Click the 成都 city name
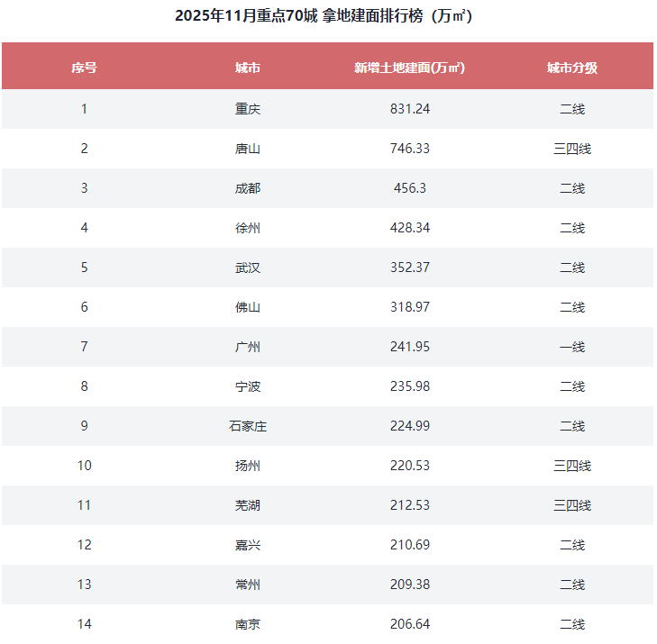Screen dimensions: 657x644 point(248,188)
